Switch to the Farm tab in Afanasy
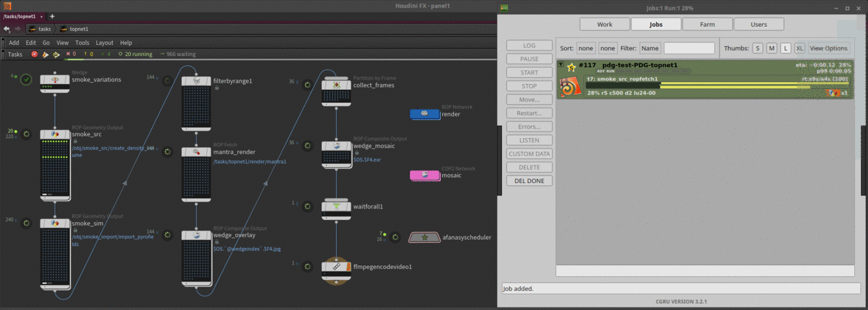Image resolution: width=868 pixels, height=310 pixels. coord(707,24)
